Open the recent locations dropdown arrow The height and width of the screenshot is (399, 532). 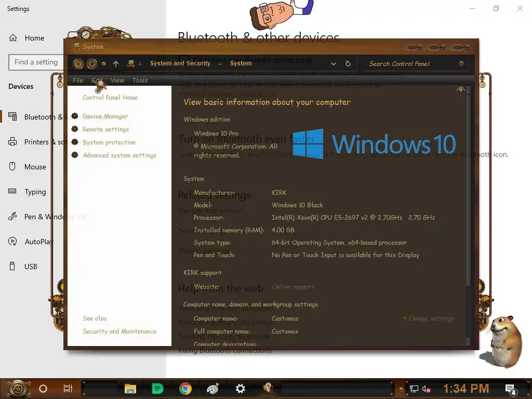(104, 63)
